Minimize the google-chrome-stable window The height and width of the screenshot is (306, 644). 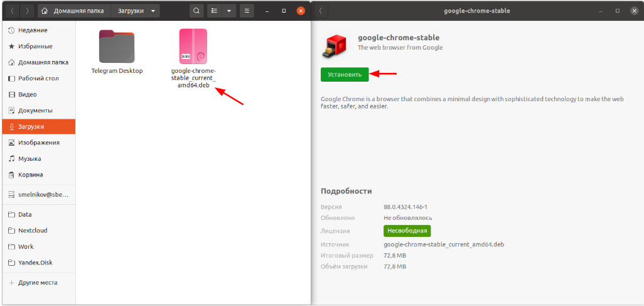point(601,11)
